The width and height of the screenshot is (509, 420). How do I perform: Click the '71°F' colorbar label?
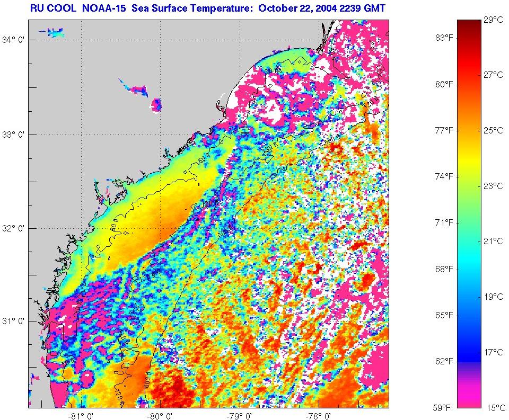[444, 222]
